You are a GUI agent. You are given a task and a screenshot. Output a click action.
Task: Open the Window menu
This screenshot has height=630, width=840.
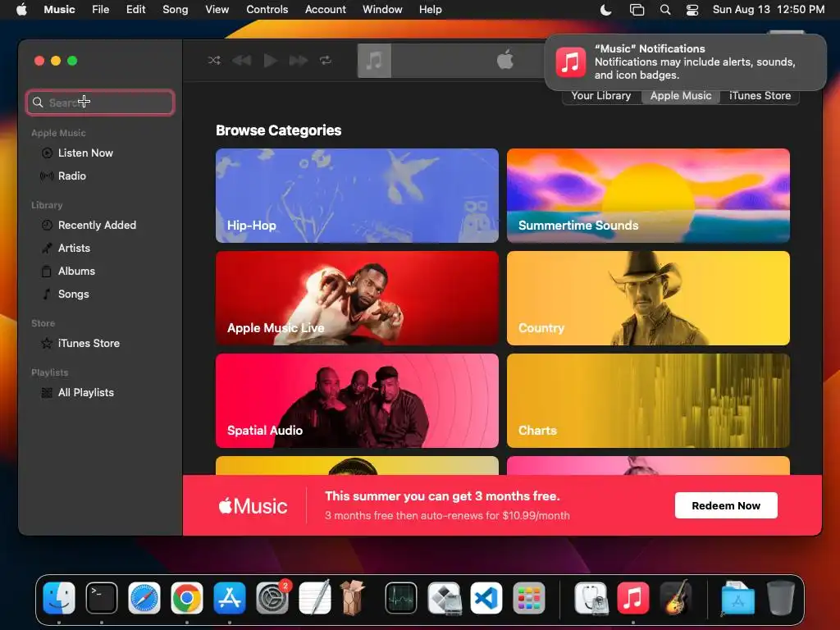pos(382,10)
